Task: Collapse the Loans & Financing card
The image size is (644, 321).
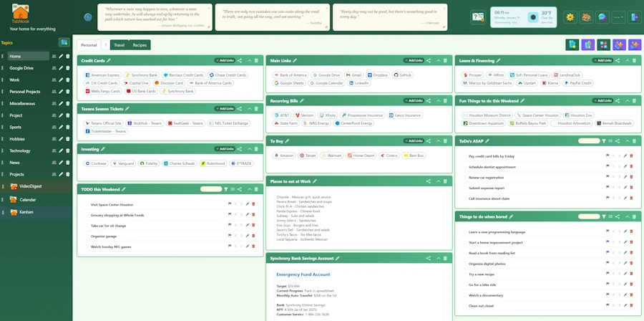Action: click(x=627, y=60)
